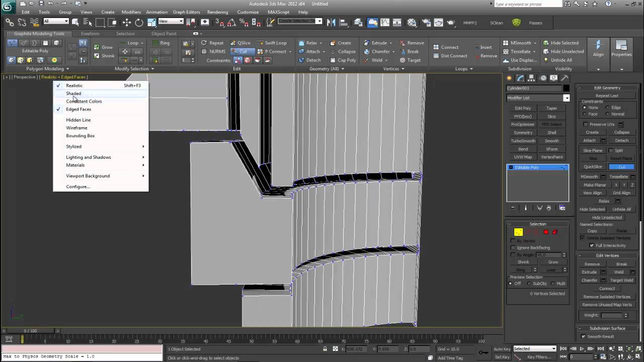Collapse the Edit Vertices rollout
This screenshot has width=644, height=362.
[x=607, y=255]
